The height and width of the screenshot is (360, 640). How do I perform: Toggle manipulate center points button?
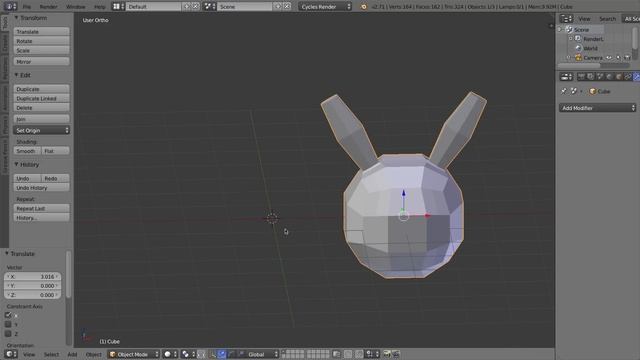[x=201, y=354]
